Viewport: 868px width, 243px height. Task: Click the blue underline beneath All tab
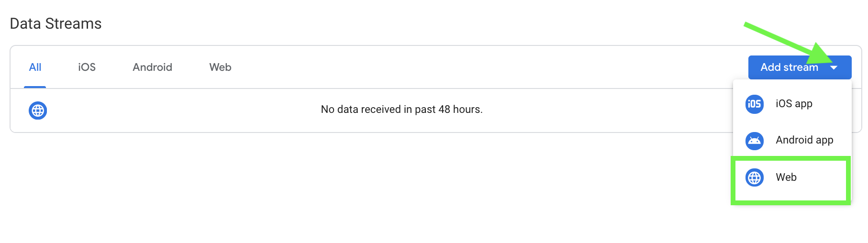click(x=35, y=87)
